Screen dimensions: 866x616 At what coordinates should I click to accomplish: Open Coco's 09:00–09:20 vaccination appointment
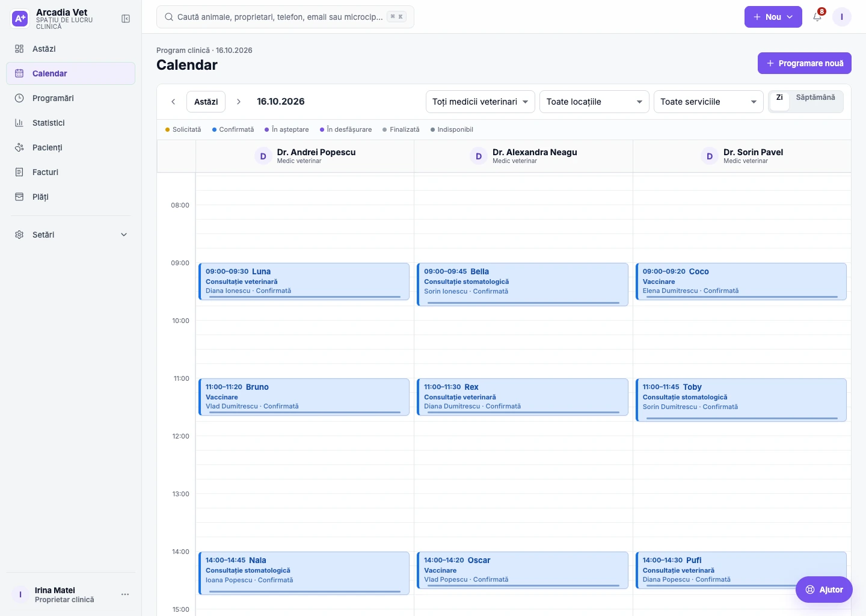click(x=741, y=282)
